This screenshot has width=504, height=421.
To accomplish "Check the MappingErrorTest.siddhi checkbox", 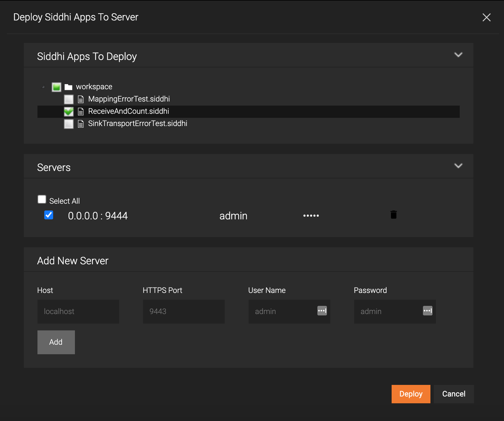I will pos(69,99).
